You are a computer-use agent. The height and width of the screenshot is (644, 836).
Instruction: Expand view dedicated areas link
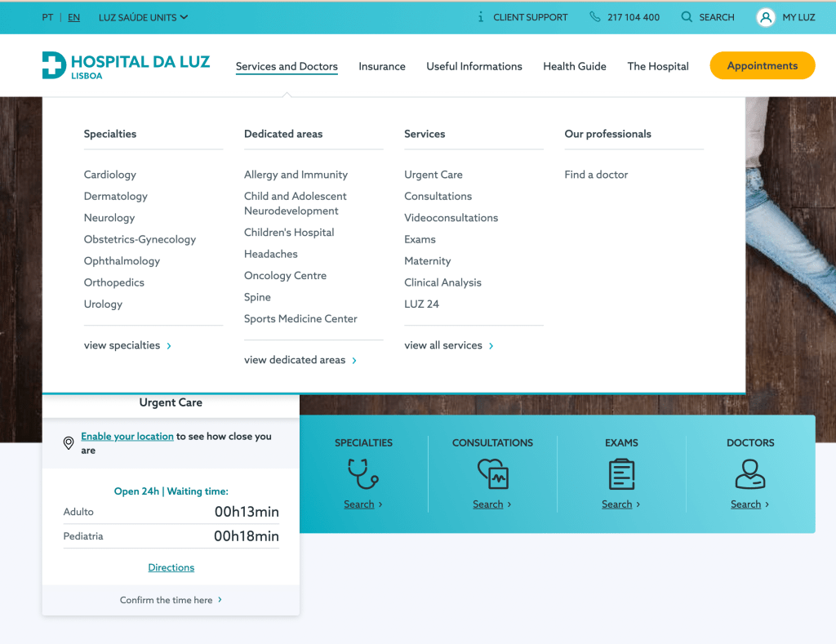pos(300,360)
